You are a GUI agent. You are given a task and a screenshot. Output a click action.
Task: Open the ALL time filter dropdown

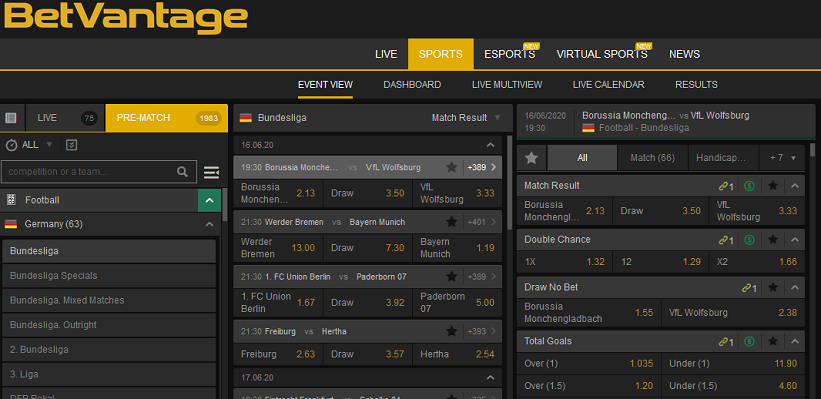[29, 145]
